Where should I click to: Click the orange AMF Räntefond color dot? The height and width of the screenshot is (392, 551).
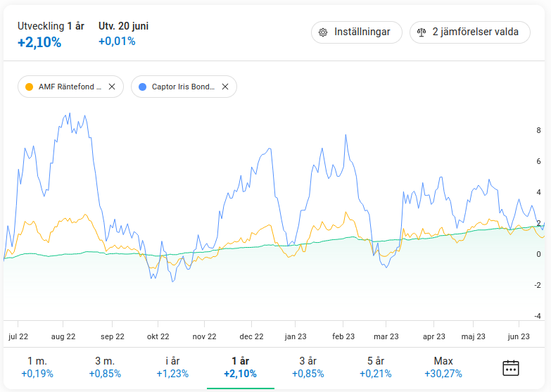pyautogui.click(x=29, y=87)
